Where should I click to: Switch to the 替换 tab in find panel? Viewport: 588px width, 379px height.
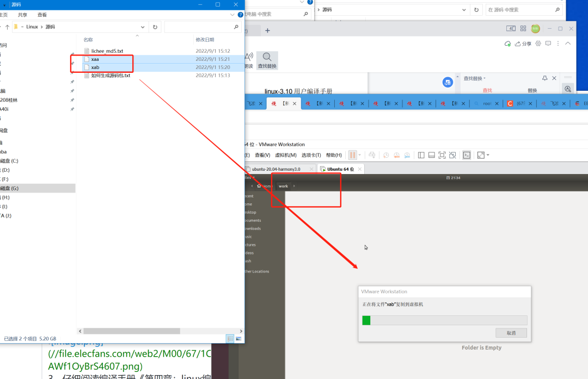point(532,90)
